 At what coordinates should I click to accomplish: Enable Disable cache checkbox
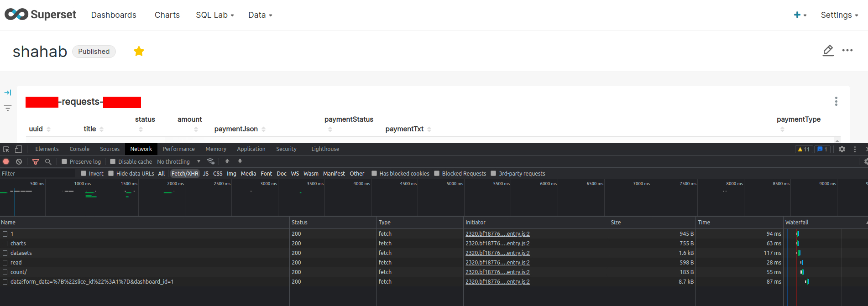[113, 161]
